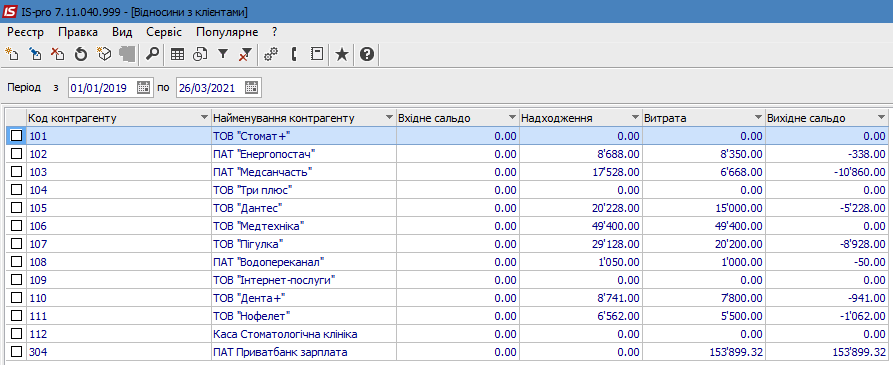Tick checkbox for row 110 Дента+
The width and height of the screenshot is (893, 365).
tap(17, 297)
